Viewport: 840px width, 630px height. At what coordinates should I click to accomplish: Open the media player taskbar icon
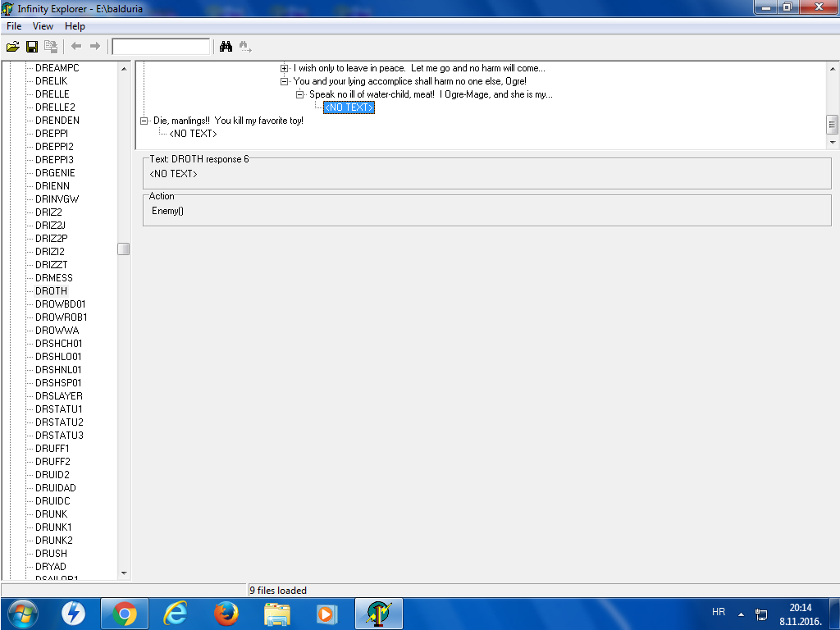(326, 614)
